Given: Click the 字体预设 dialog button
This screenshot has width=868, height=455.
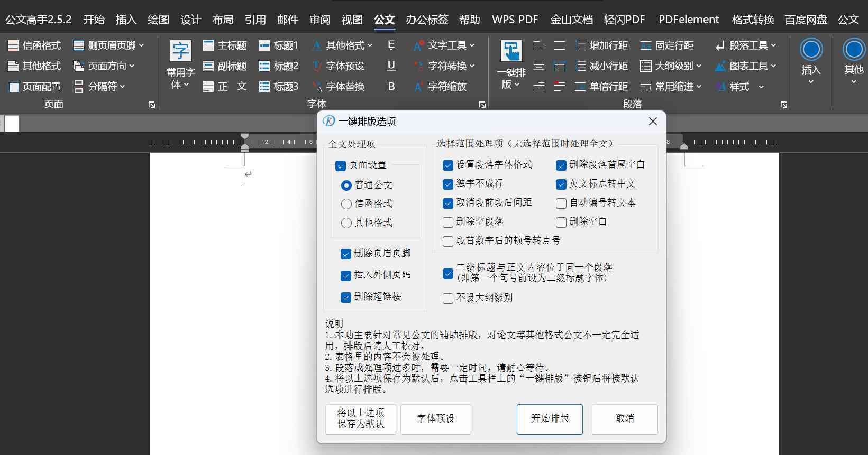Looking at the screenshot, I should tap(436, 420).
